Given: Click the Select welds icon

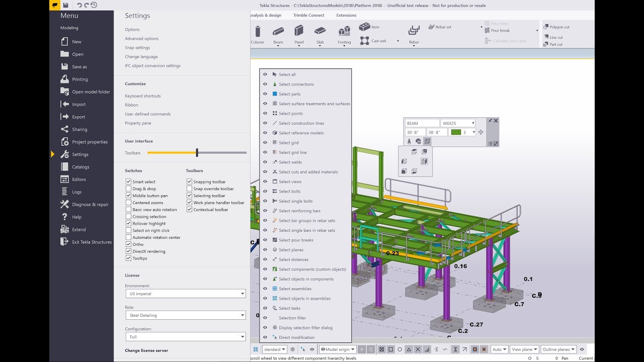Looking at the screenshot, I should tap(275, 162).
